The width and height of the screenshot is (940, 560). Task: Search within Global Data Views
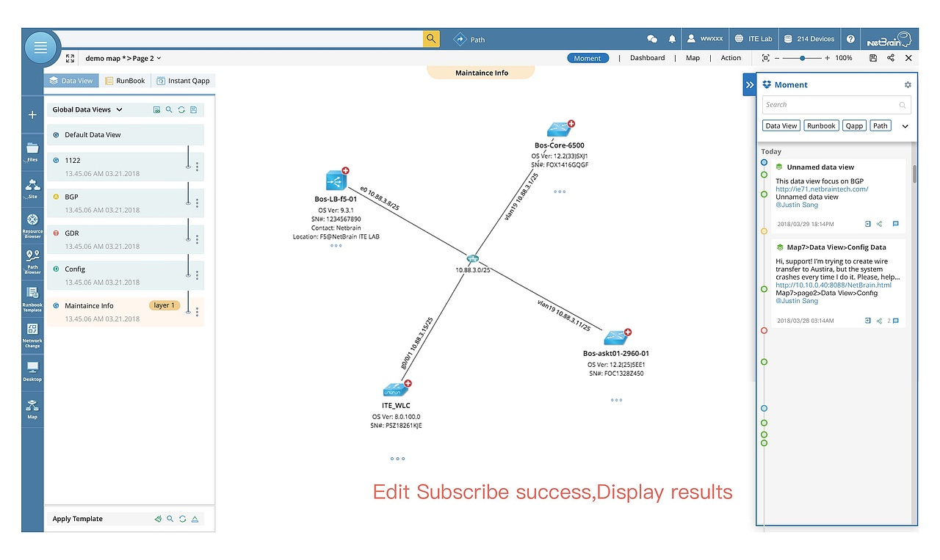[169, 110]
